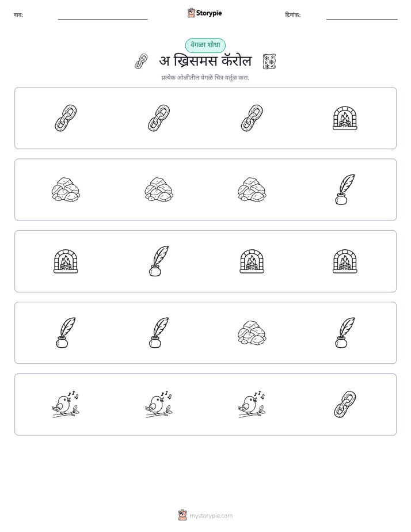Click the bear mascot icon in the footer

(x=182, y=515)
